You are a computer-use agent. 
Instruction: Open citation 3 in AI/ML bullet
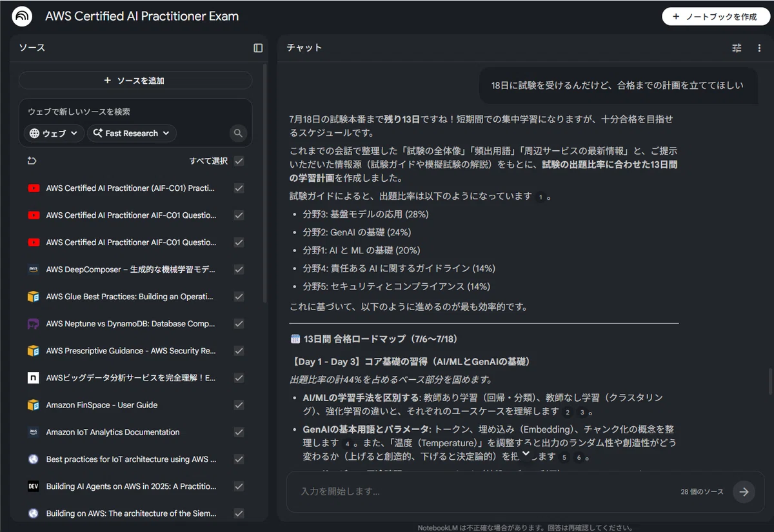pos(582,411)
